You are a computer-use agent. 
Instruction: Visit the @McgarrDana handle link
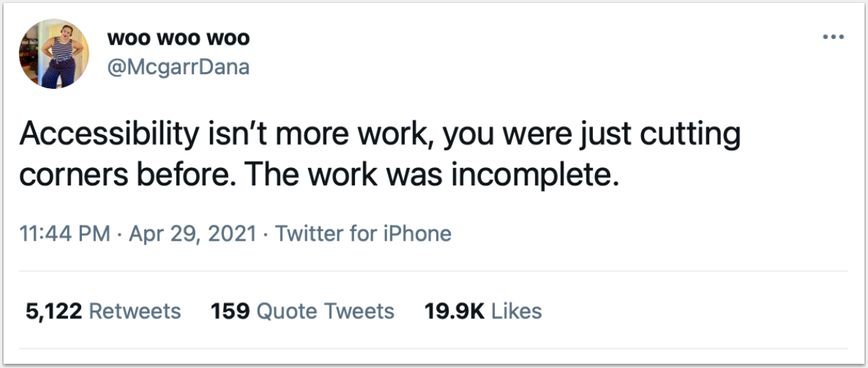pos(178,66)
